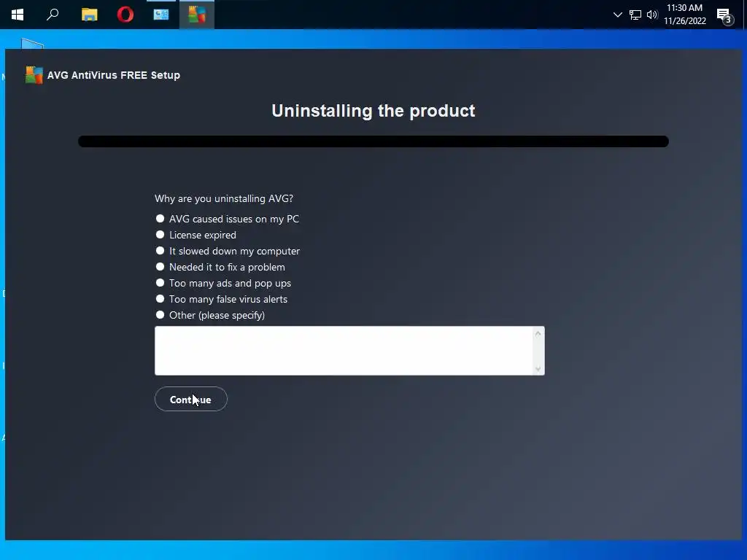The width and height of the screenshot is (747, 560).
Task: Click the text box scroll up arrow
Action: [538, 334]
